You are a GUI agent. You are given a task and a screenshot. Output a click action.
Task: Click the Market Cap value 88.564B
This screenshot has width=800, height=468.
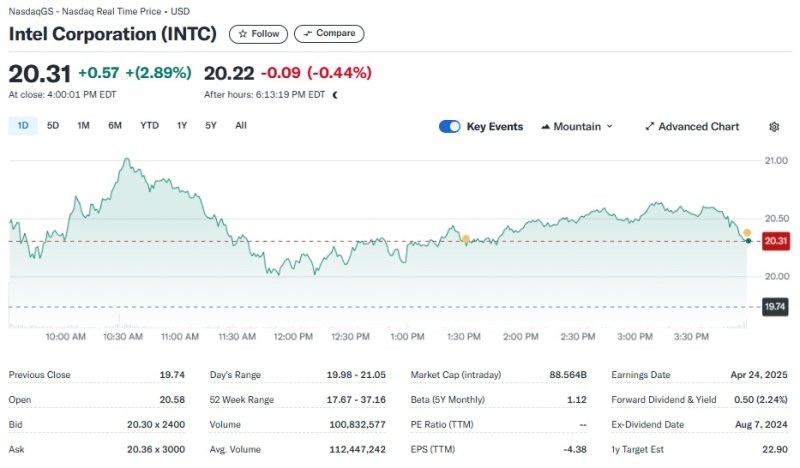point(568,375)
